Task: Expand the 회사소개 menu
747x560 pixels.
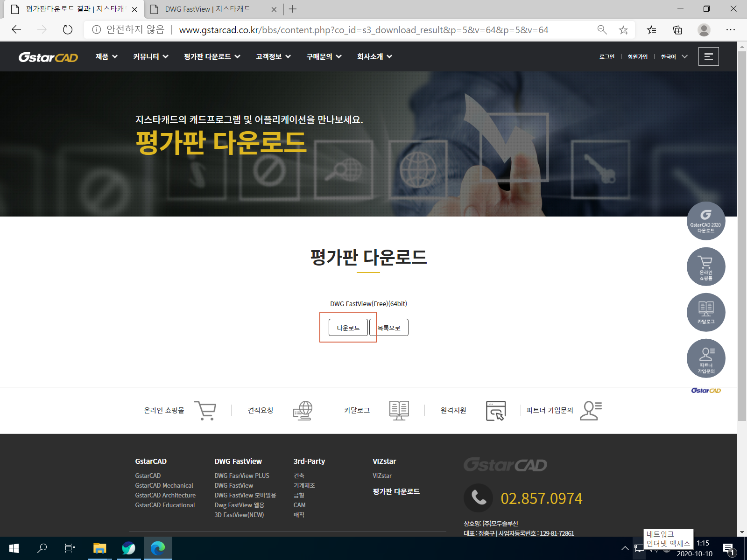Action: (374, 56)
